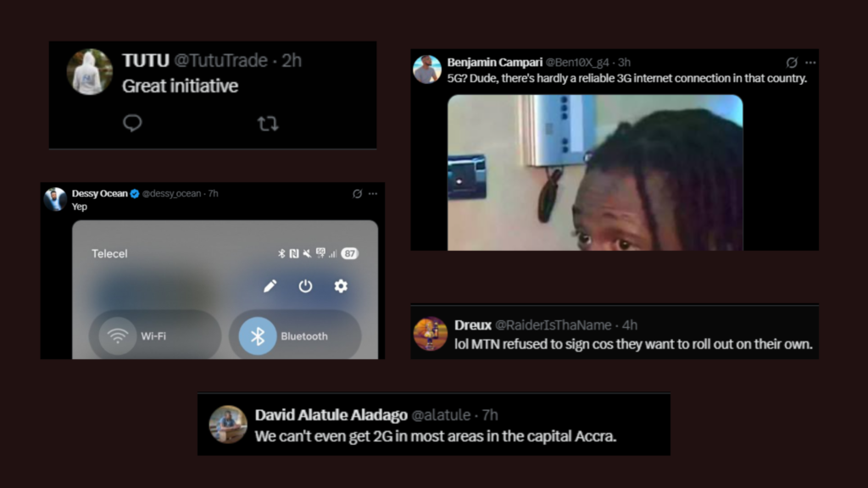Open the more options menu on Dessy Ocean's tweet
868x488 pixels.
point(373,194)
